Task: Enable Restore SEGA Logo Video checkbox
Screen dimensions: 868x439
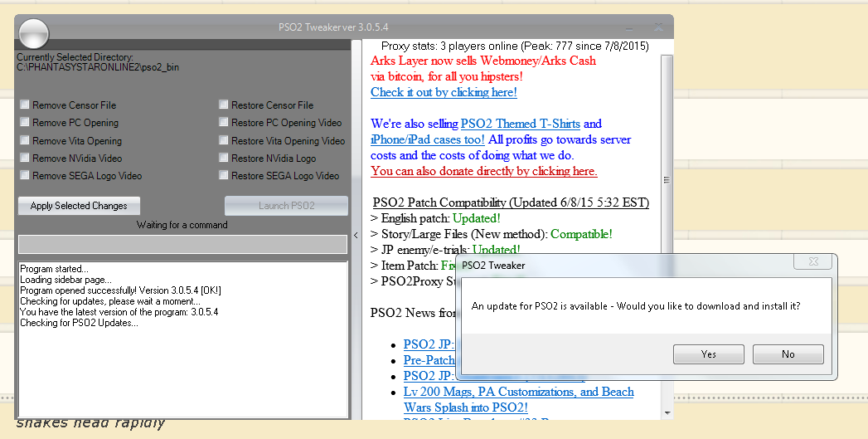Action: pyautogui.click(x=223, y=175)
